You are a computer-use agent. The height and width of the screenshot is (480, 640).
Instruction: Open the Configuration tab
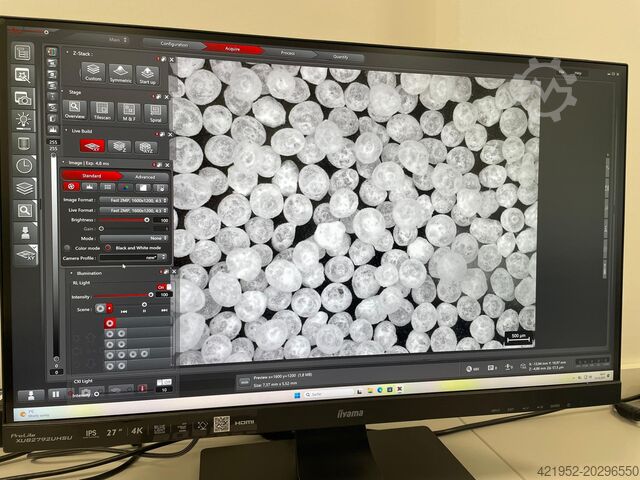(x=173, y=44)
